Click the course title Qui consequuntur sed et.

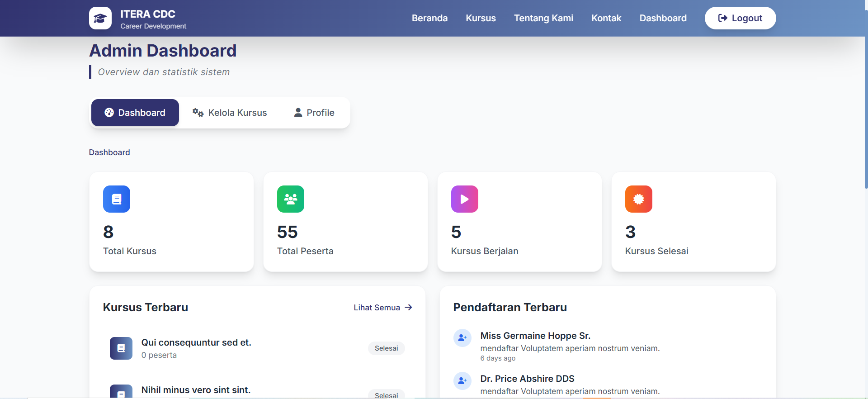point(196,342)
